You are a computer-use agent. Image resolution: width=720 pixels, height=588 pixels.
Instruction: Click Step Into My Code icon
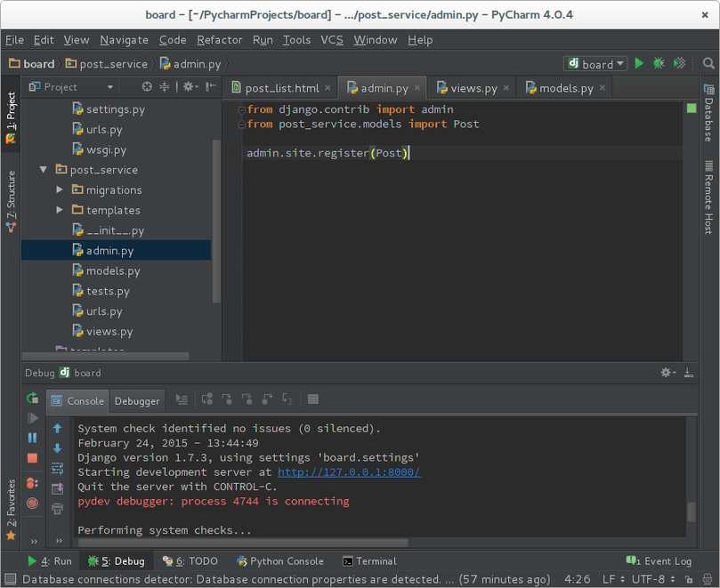click(247, 399)
